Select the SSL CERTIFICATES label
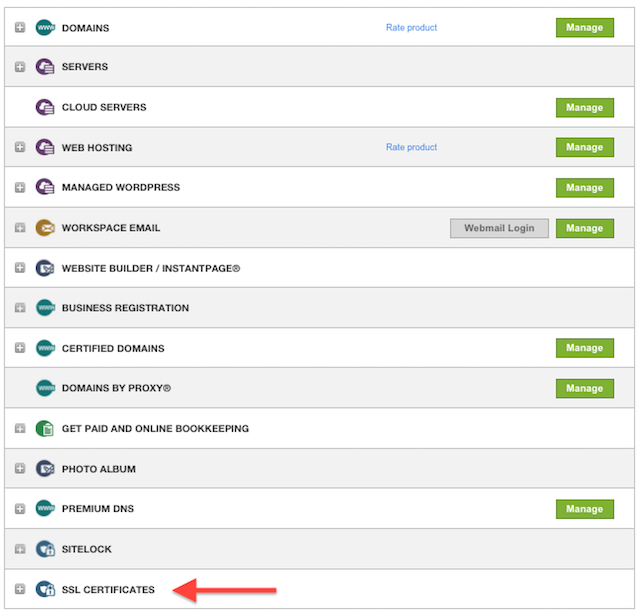 tap(108, 589)
